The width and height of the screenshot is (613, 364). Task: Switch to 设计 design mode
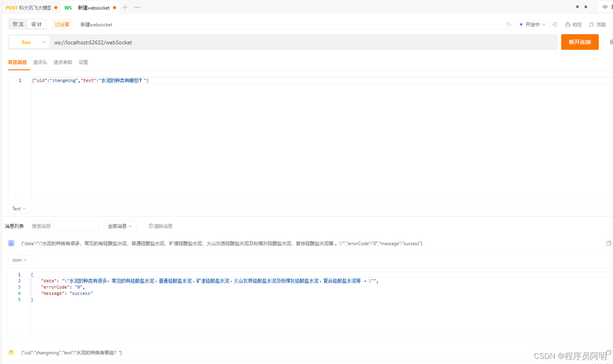(x=37, y=24)
